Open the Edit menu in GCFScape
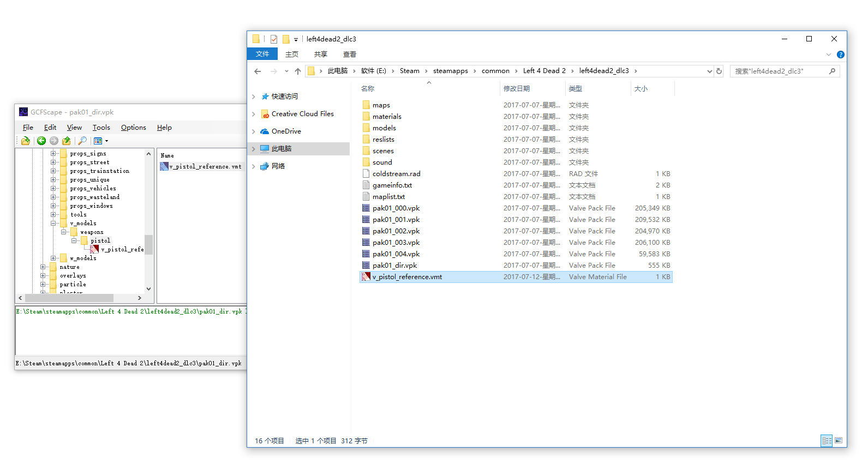Viewport: 868px width, 470px height. (50, 128)
